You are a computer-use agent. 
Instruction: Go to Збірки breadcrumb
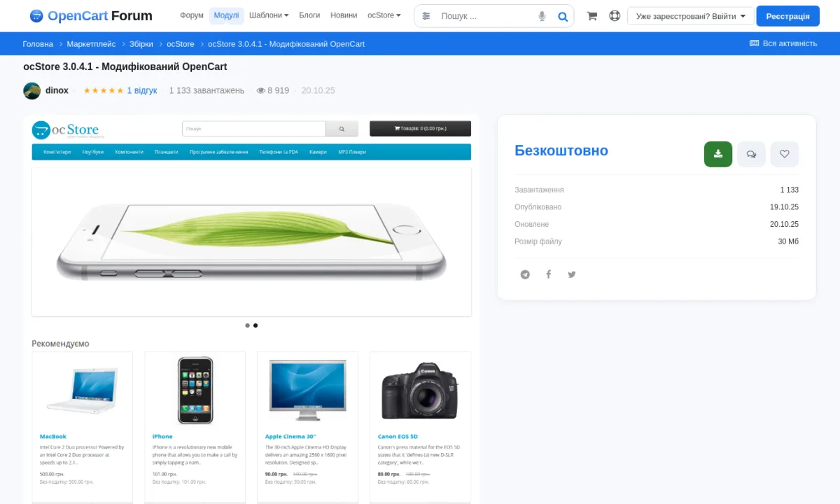point(141,43)
